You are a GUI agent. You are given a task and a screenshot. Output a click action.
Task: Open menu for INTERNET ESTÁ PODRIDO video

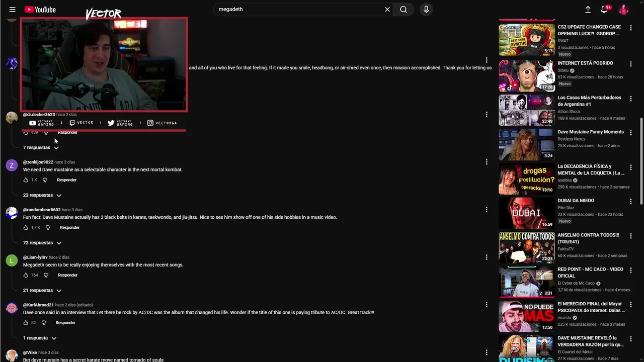pos(630,64)
